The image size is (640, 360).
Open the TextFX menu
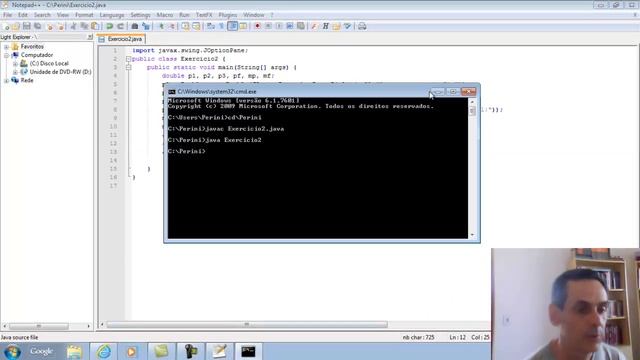(204, 15)
